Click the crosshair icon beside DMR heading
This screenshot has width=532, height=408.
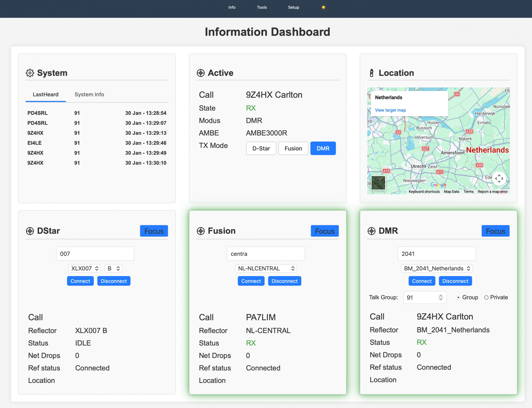[371, 231]
